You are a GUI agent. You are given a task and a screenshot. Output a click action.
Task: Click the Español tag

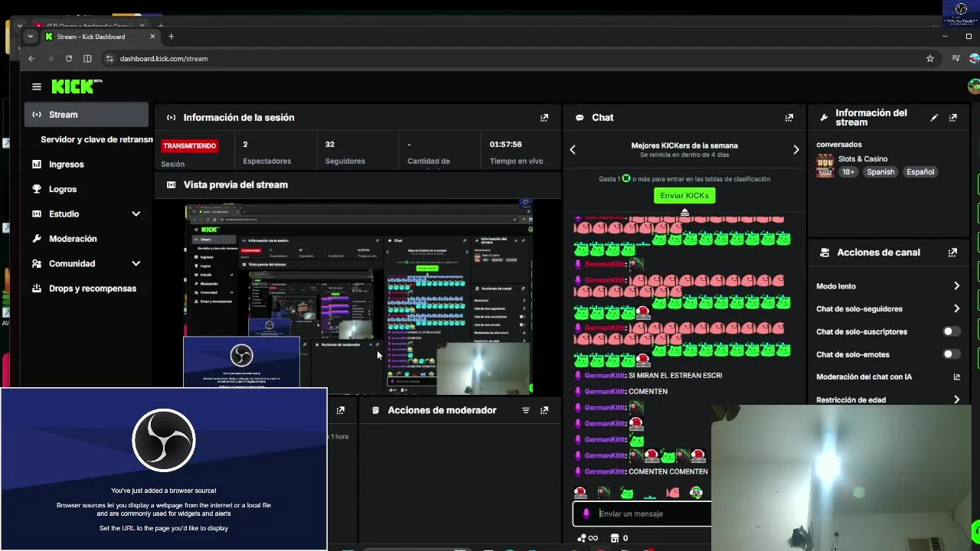point(920,172)
